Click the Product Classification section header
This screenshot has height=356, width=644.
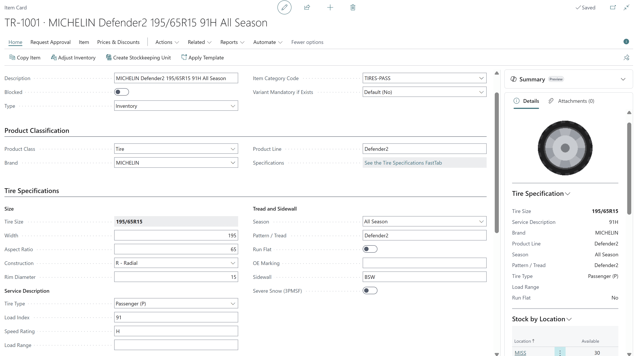click(37, 131)
